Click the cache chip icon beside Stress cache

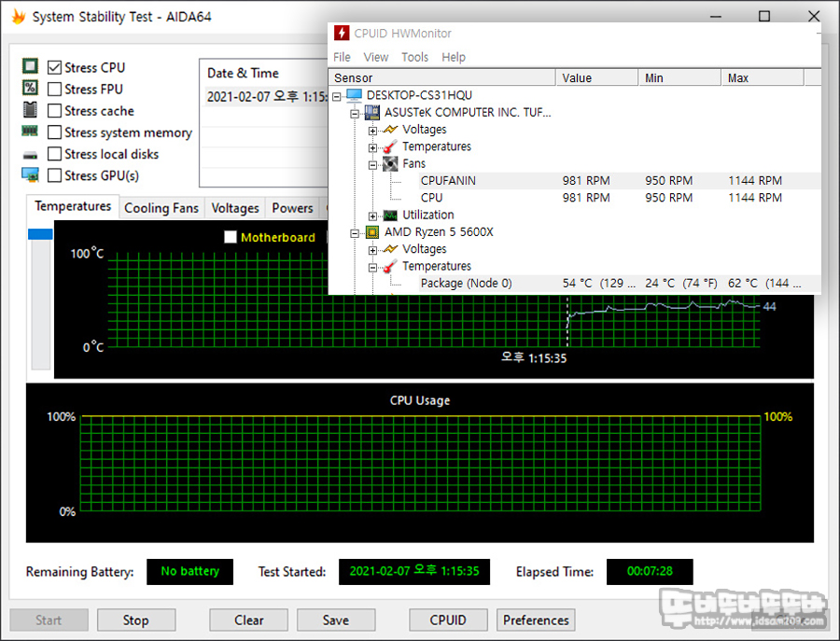click(30, 109)
